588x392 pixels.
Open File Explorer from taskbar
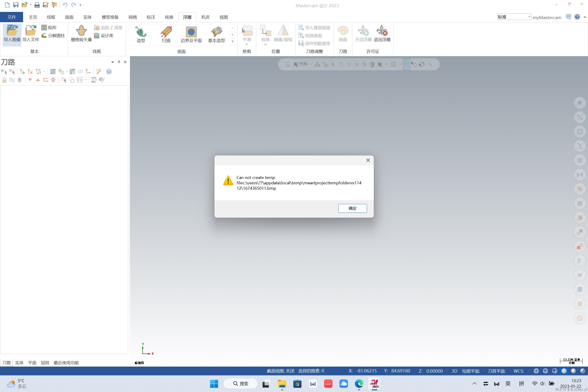click(282, 384)
